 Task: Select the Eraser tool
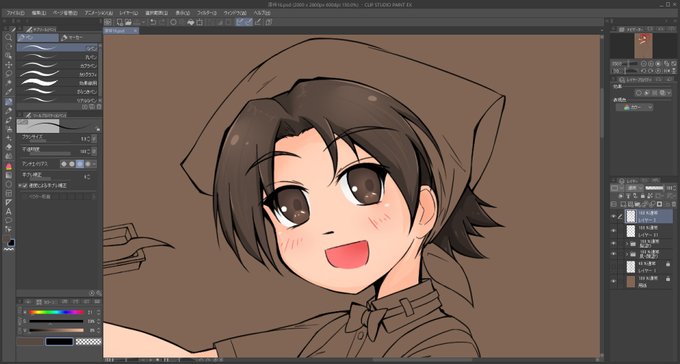[8, 147]
